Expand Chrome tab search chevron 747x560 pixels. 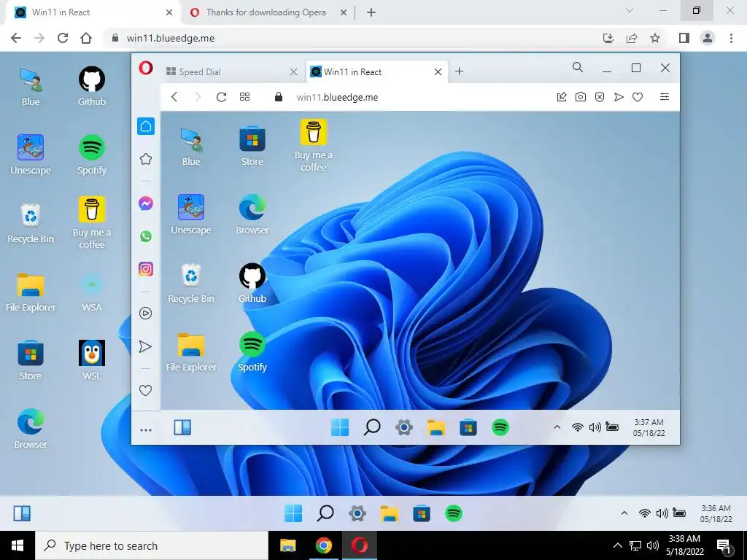click(x=630, y=10)
